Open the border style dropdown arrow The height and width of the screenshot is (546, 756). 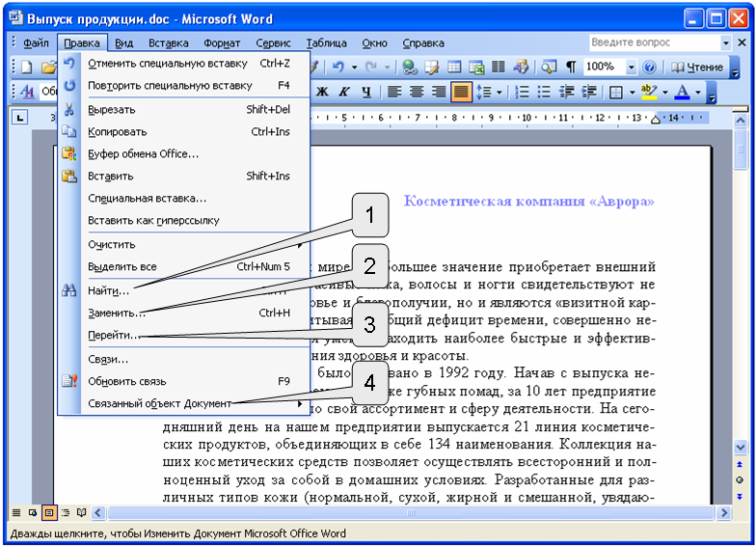click(x=632, y=92)
